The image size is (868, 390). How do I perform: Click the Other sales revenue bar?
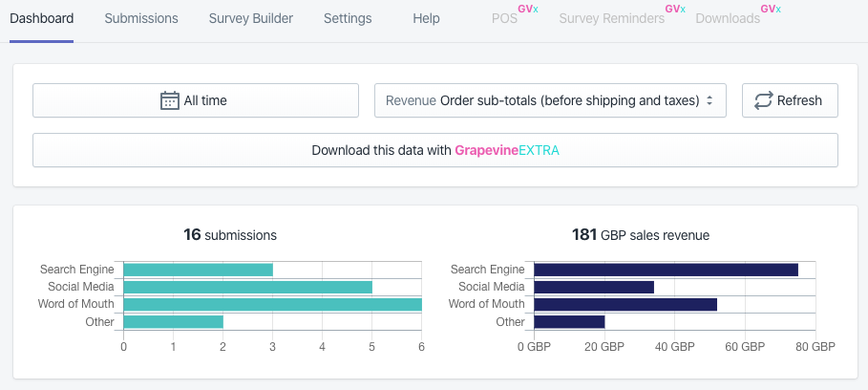point(569,321)
